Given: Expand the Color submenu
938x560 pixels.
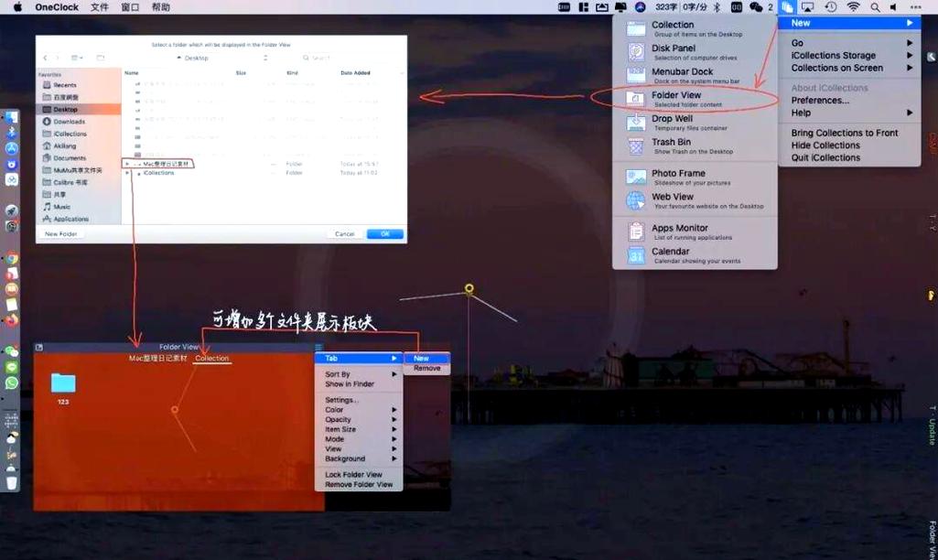Looking at the screenshot, I should click(359, 410).
